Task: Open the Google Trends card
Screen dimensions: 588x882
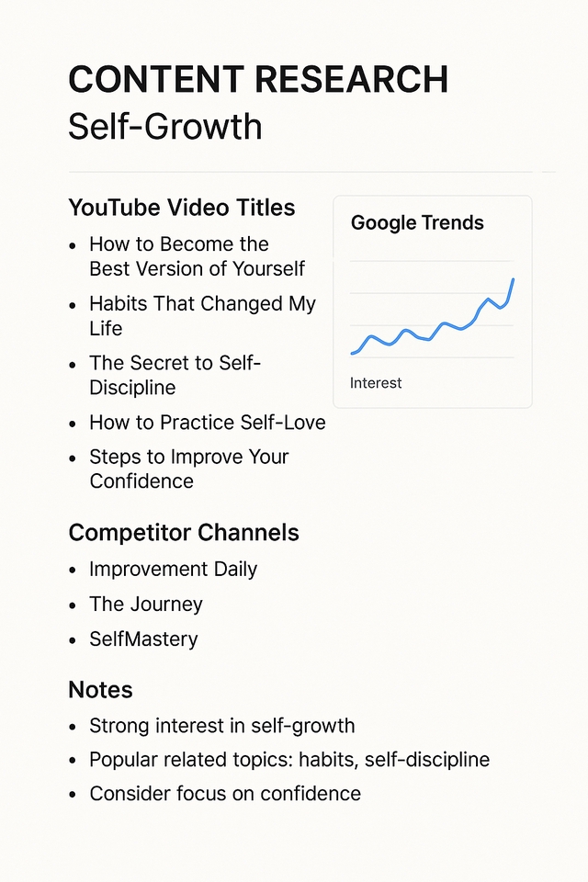Action: click(432, 301)
